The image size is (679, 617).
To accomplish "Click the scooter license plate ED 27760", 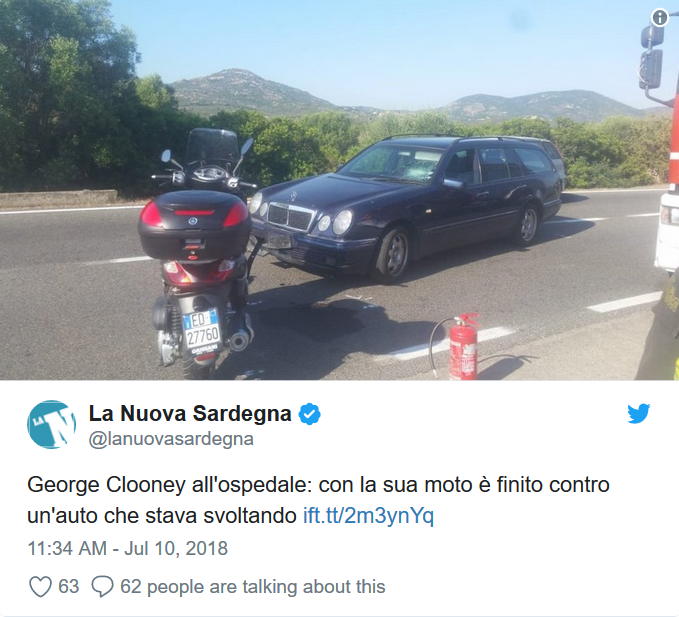I will [x=201, y=329].
